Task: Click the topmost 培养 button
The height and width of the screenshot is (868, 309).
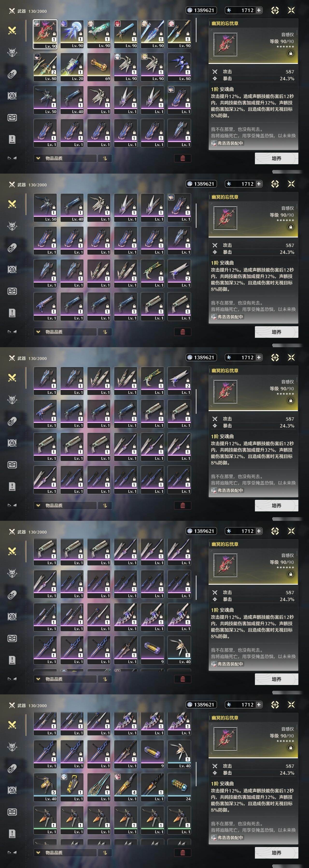Action: (x=276, y=158)
